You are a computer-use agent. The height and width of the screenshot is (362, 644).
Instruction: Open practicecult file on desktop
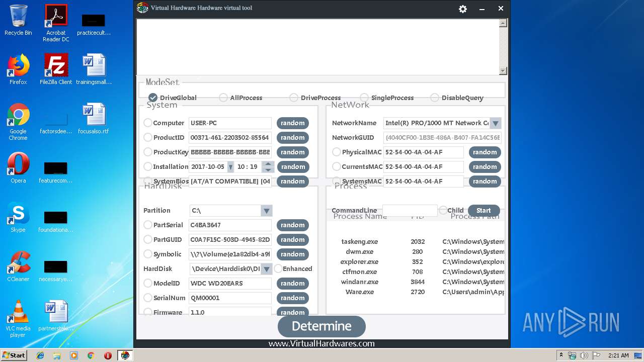pos(94,24)
